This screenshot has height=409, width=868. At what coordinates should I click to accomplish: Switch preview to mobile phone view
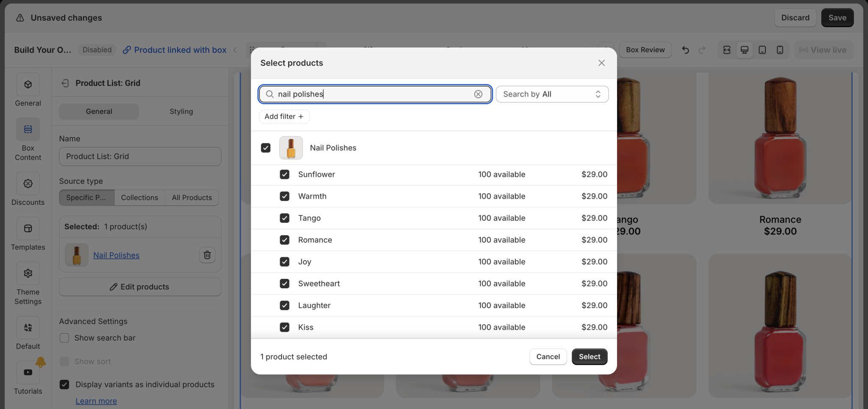779,50
